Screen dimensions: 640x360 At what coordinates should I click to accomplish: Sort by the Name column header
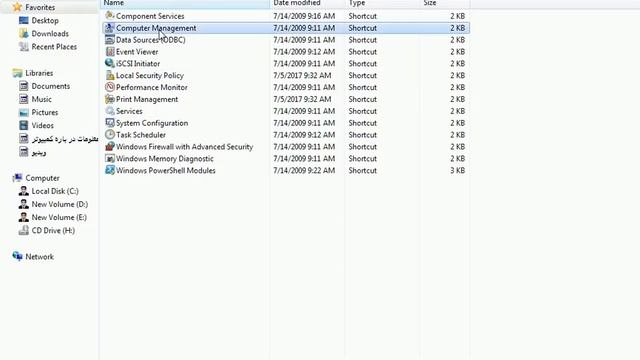point(186,3)
